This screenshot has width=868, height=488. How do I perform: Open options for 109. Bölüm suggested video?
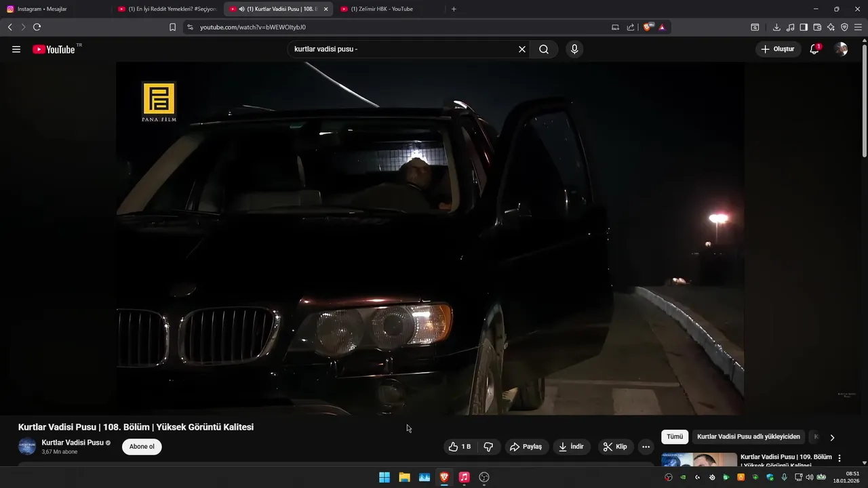[840, 458]
